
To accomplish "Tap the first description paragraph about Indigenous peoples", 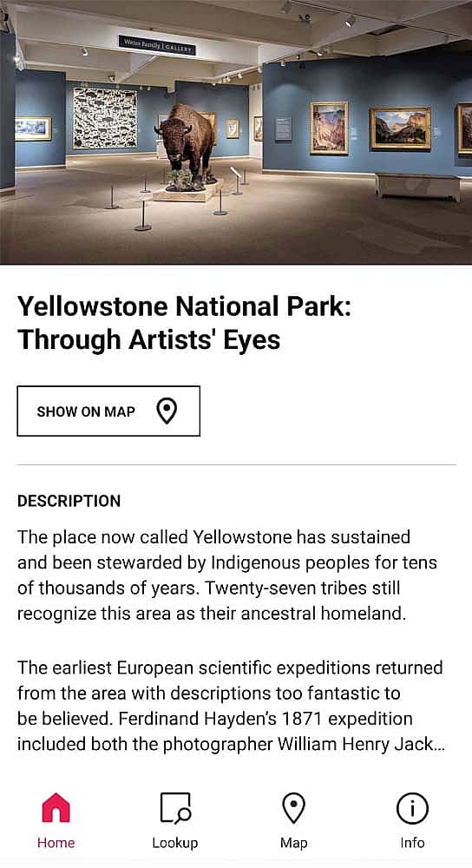I will [x=227, y=575].
